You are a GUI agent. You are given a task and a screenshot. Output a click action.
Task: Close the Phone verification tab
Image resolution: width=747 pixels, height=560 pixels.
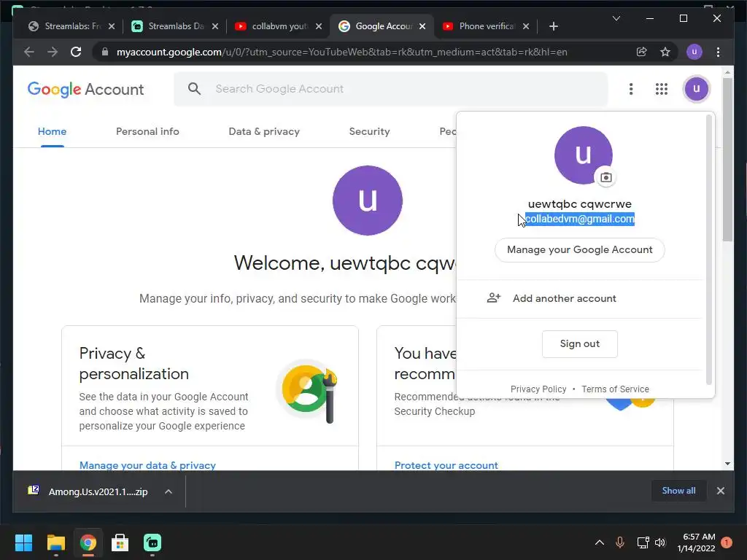pyautogui.click(x=526, y=26)
